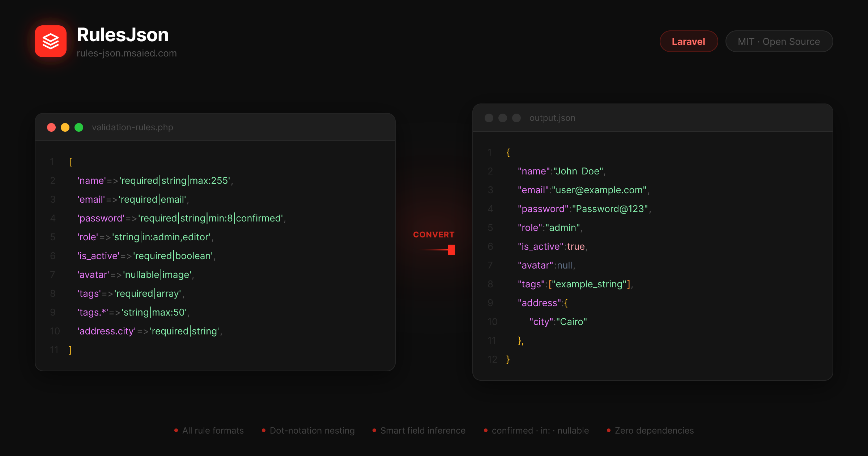Click the All rule formats feature label
This screenshot has height=456, width=868.
tap(213, 430)
